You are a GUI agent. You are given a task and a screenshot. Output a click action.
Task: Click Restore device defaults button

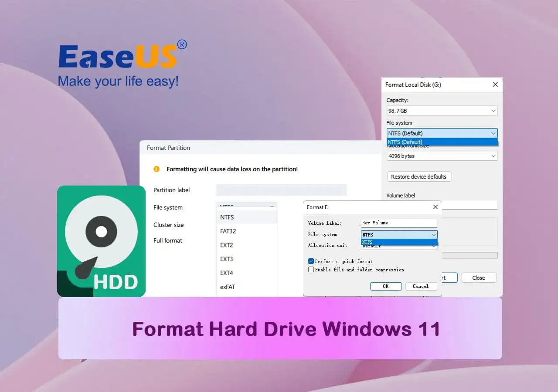[419, 176]
